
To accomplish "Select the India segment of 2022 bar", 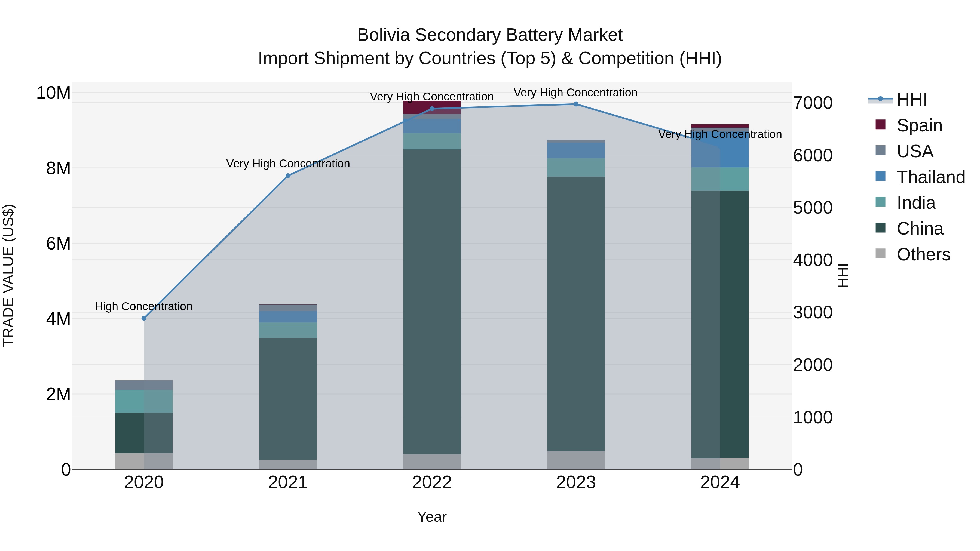I will coord(432,141).
